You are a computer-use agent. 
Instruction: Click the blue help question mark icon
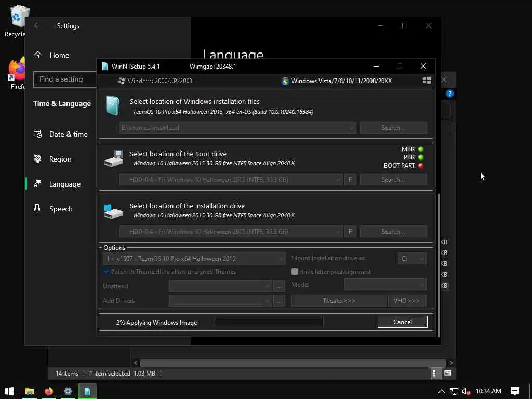point(449,94)
